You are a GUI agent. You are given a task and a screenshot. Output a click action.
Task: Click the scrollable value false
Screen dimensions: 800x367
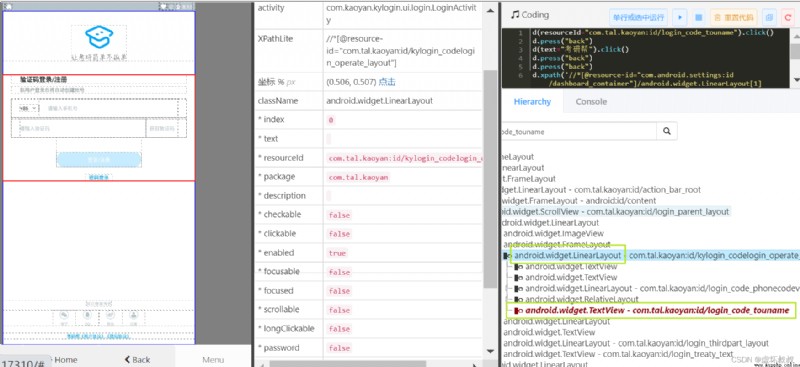339,310
